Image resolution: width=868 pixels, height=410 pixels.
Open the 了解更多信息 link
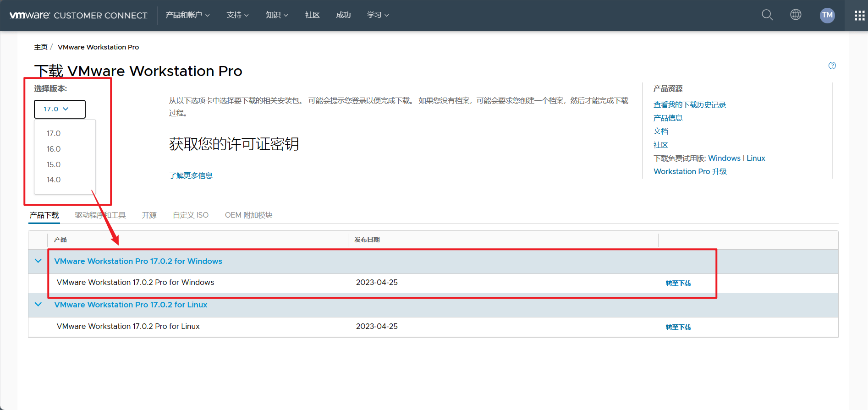[x=191, y=175]
